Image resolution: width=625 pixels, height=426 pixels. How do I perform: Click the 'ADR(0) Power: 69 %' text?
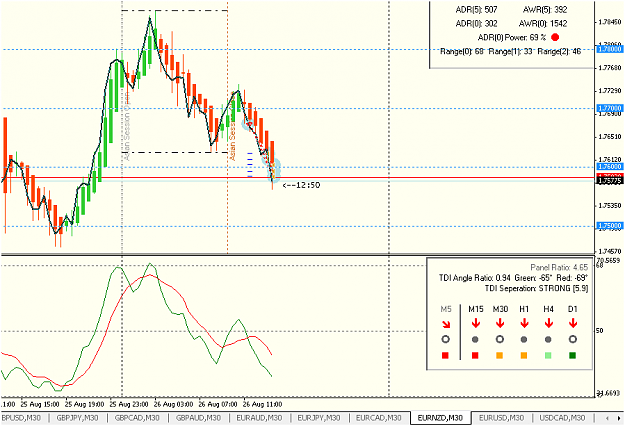512,38
